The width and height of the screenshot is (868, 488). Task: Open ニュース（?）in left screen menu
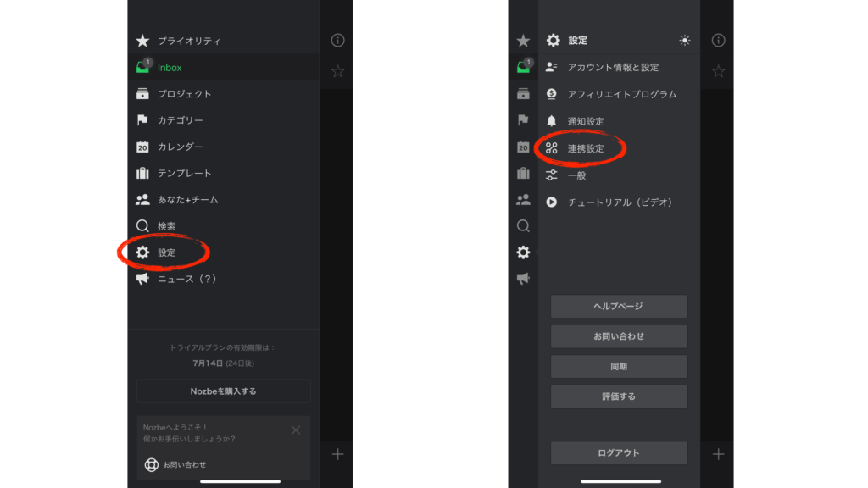pyautogui.click(x=224, y=279)
